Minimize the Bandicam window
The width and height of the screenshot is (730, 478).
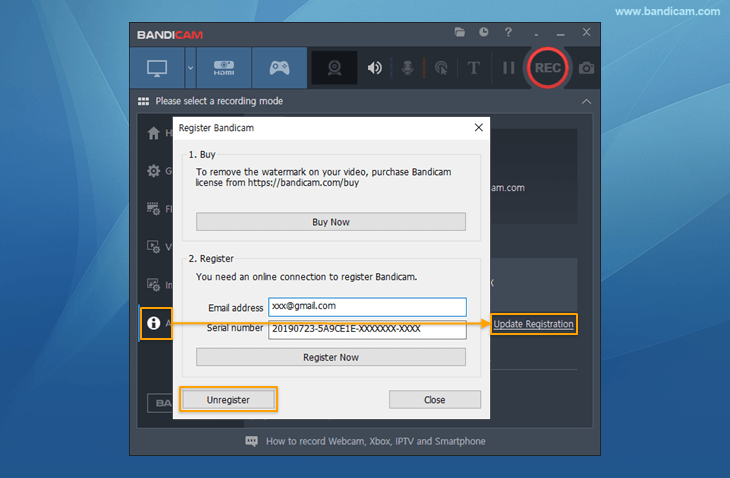[561, 33]
